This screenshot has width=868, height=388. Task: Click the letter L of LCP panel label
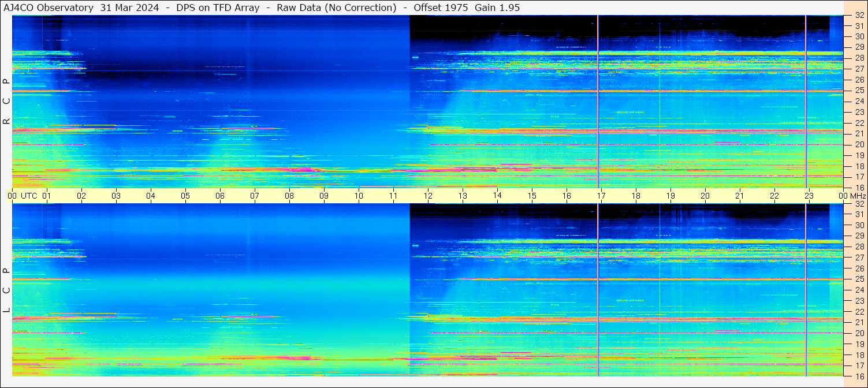click(x=6, y=311)
